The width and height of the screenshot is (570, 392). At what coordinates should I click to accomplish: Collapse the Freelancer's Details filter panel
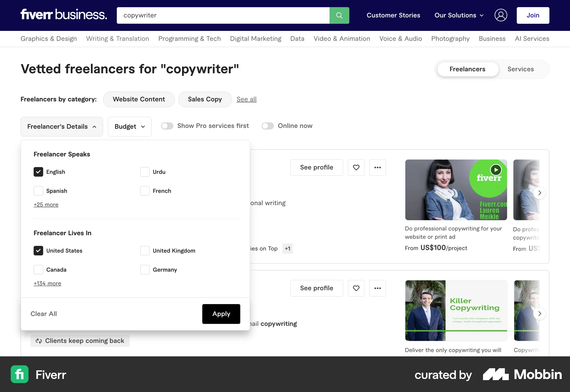(x=61, y=127)
